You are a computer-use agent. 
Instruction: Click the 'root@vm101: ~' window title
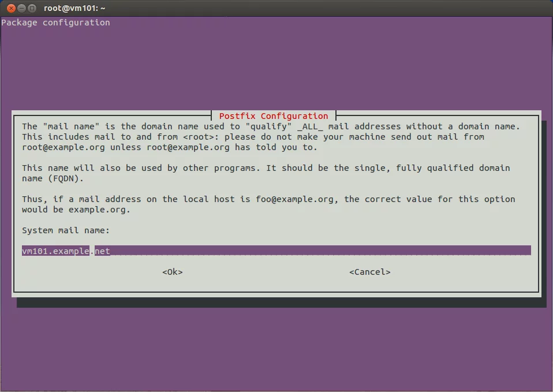tap(74, 8)
